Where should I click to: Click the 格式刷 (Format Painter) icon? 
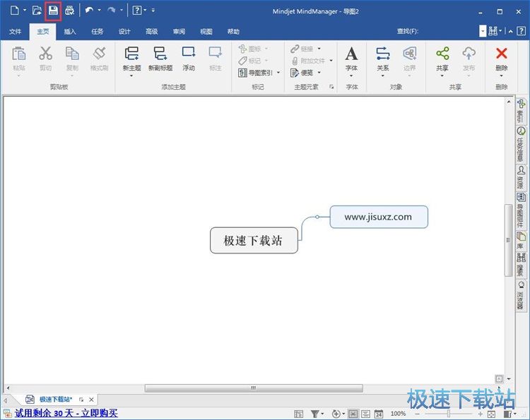click(x=100, y=54)
